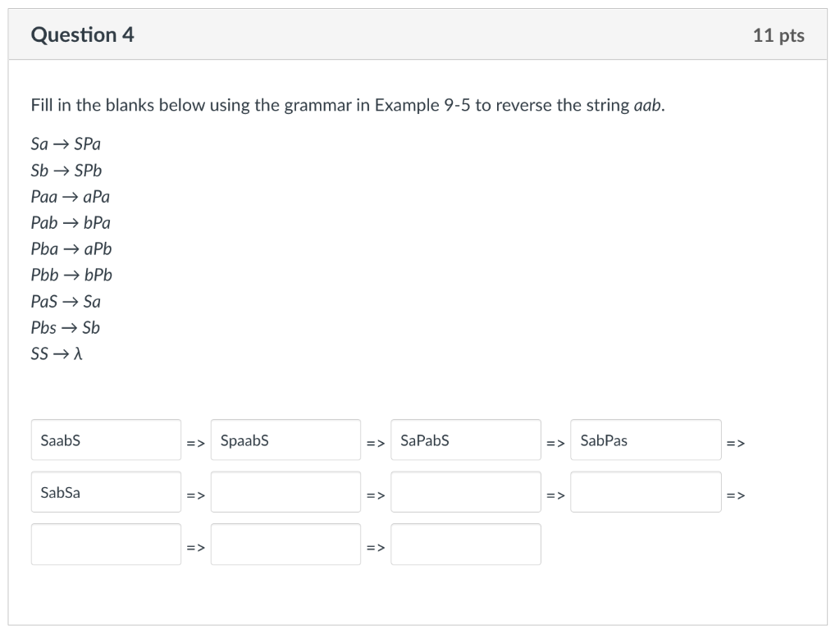Click the => symbol after SaabS
Screen dimensions: 840x638
pyautogui.click(x=196, y=443)
